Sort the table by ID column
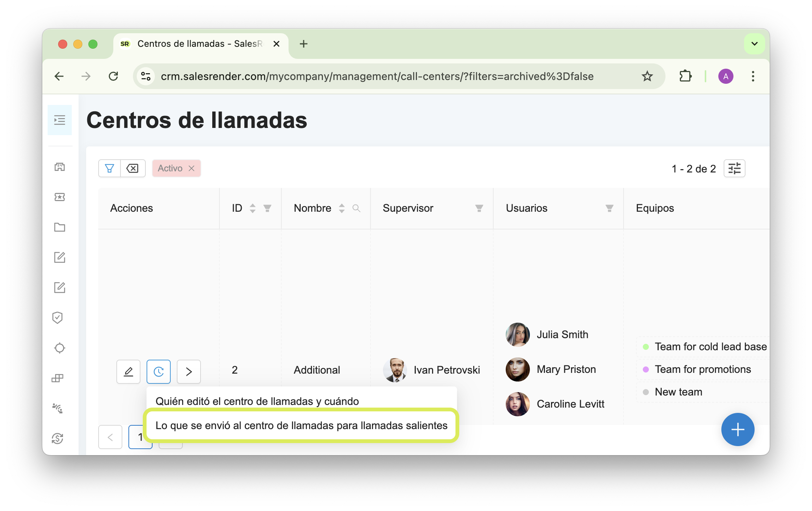 (253, 208)
